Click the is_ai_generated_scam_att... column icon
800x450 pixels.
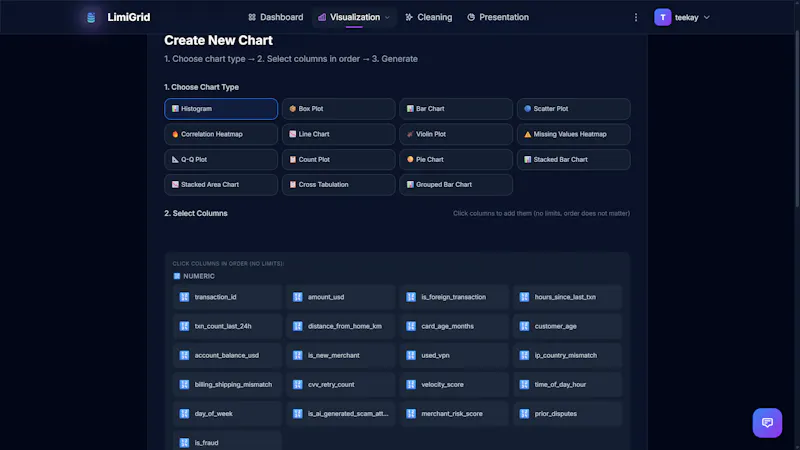click(x=297, y=414)
